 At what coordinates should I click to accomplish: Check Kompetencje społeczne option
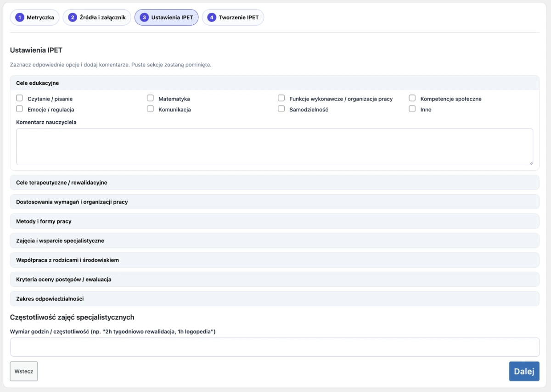(x=412, y=98)
